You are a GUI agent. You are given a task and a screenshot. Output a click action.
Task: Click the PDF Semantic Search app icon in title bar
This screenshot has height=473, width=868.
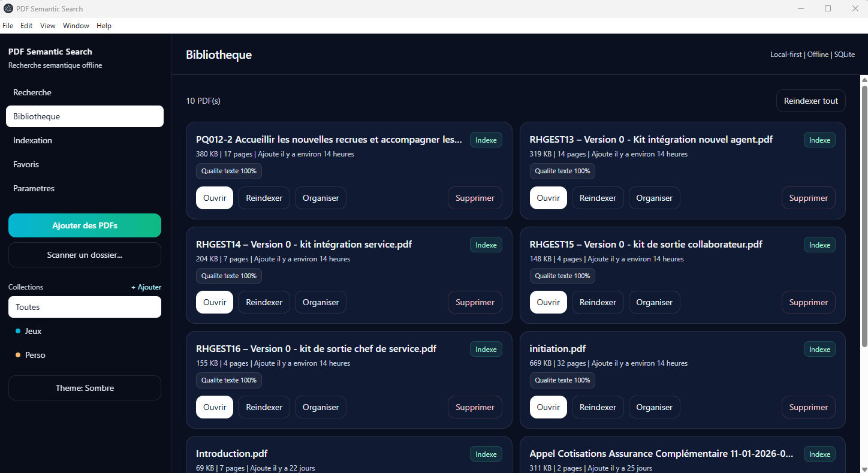click(x=8, y=8)
